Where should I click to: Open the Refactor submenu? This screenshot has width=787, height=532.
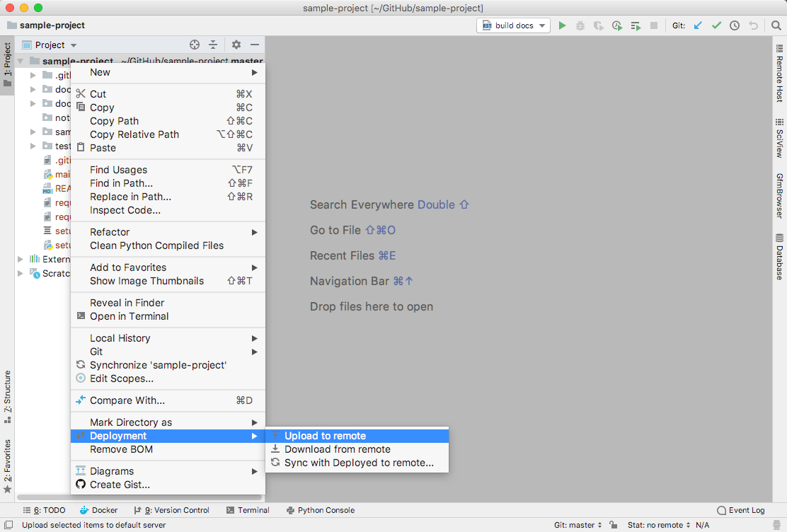(168, 232)
